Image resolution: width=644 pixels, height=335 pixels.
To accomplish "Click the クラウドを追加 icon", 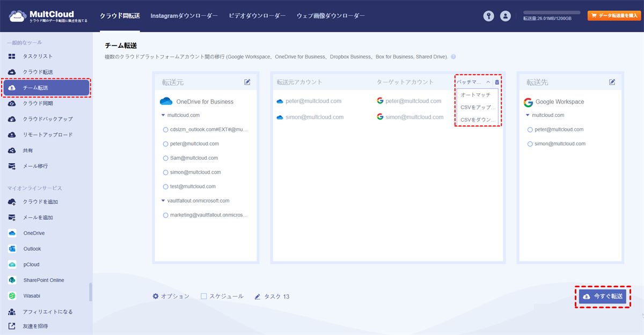I will pos(12,202).
